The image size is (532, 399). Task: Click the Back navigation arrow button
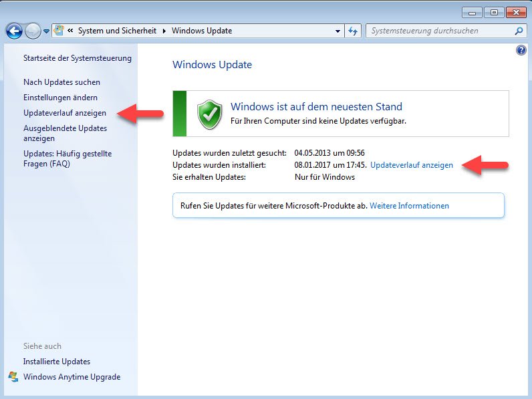click(14, 31)
